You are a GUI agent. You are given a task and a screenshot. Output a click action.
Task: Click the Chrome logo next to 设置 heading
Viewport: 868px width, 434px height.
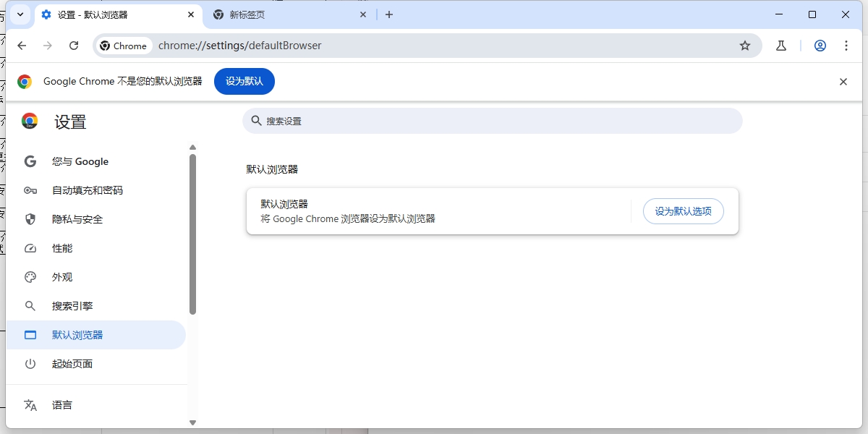pos(30,122)
